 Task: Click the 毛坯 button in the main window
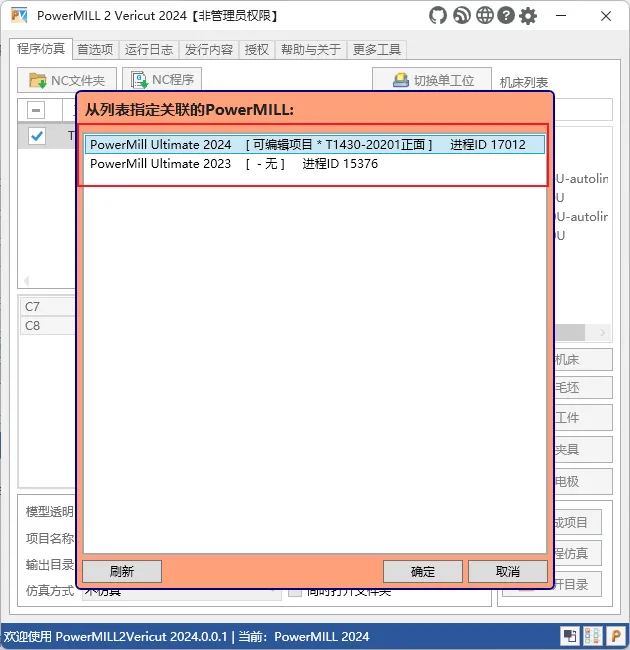click(x=583, y=388)
